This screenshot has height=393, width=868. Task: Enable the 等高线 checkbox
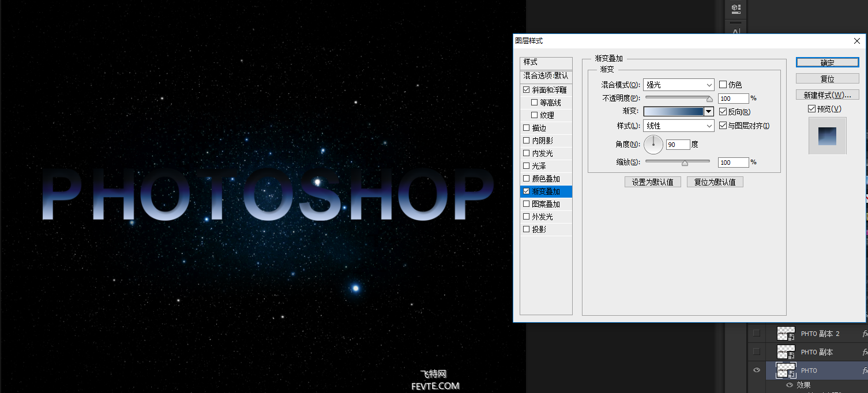click(x=534, y=103)
